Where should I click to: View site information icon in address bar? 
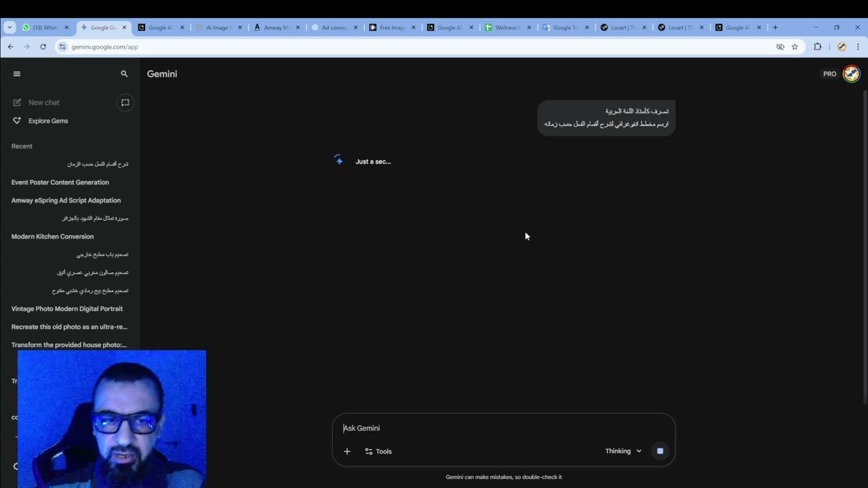point(62,47)
